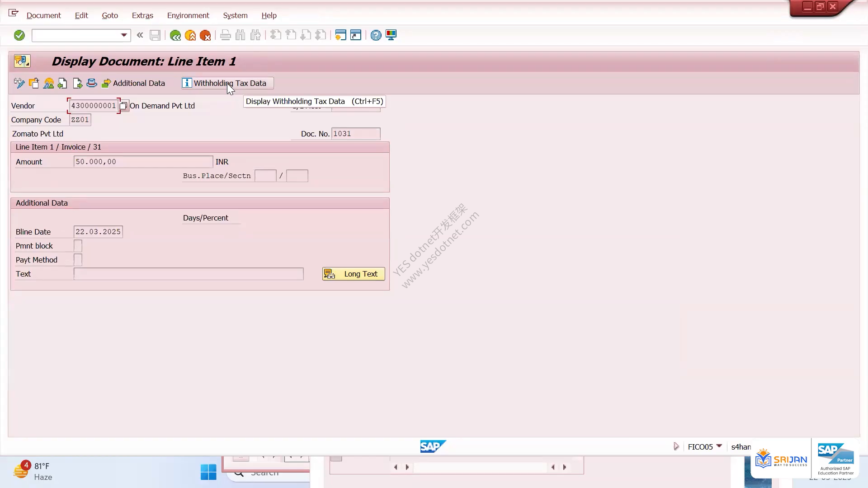Click the Next line item icon

77,83
